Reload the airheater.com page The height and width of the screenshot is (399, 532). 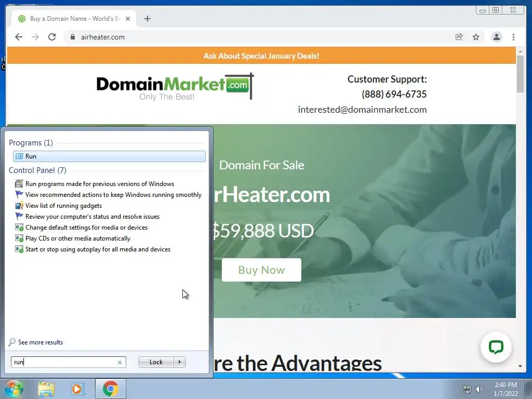click(52, 37)
